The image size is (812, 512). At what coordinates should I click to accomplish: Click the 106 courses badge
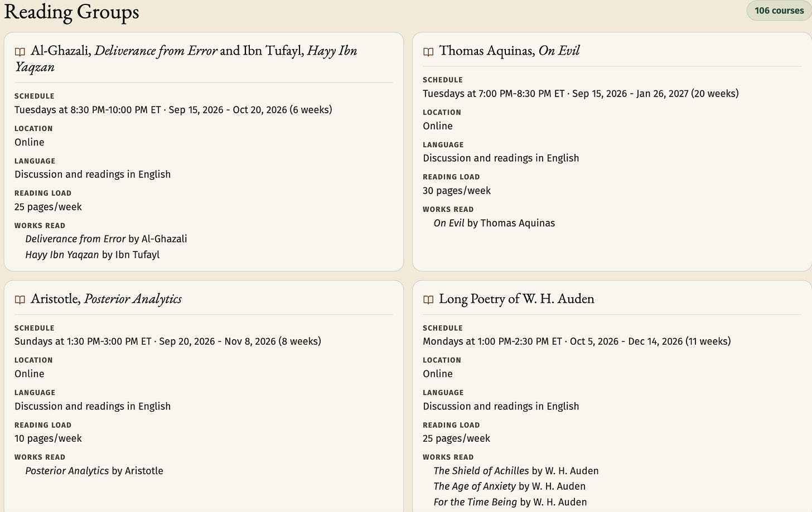[x=779, y=11]
